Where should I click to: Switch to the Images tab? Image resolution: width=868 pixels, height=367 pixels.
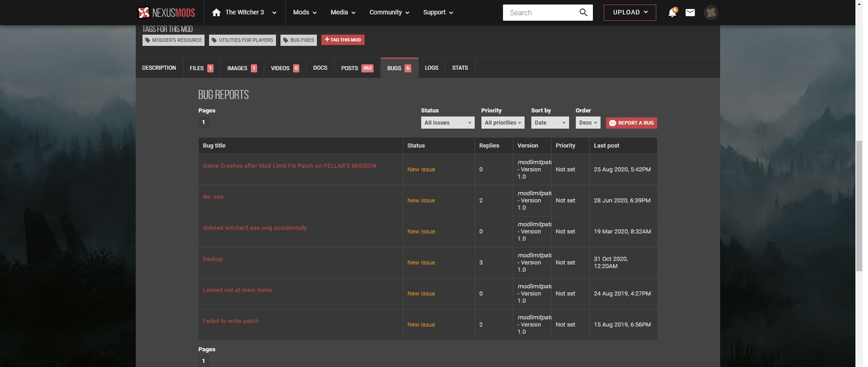click(242, 68)
